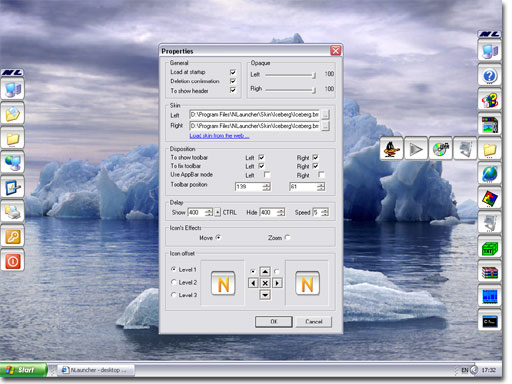Click the OK button in Properties

[x=274, y=321]
